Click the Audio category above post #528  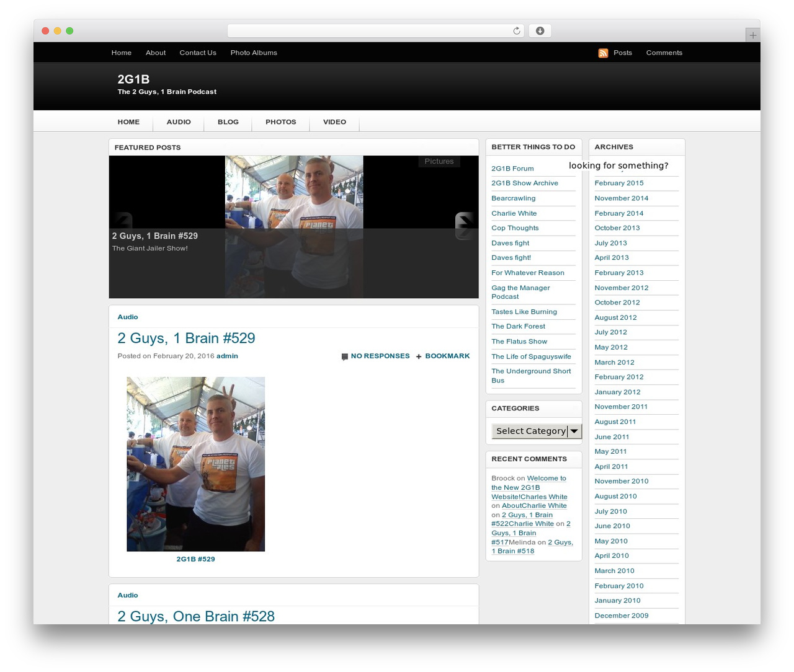[x=128, y=595]
